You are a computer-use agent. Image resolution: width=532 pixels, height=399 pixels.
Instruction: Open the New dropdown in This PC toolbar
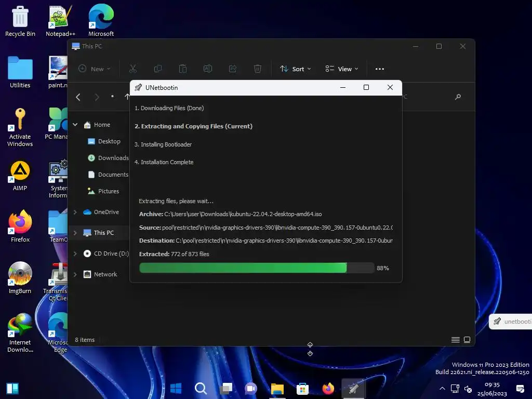pyautogui.click(x=95, y=69)
